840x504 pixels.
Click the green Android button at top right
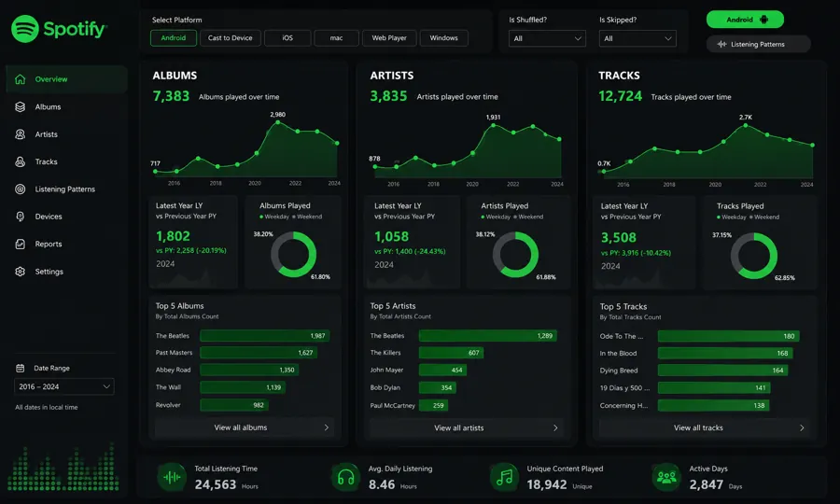coord(745,20)
